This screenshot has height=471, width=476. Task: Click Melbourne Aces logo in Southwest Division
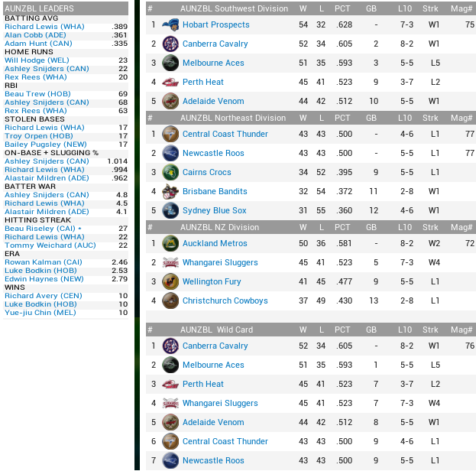(x=170, y=63)
